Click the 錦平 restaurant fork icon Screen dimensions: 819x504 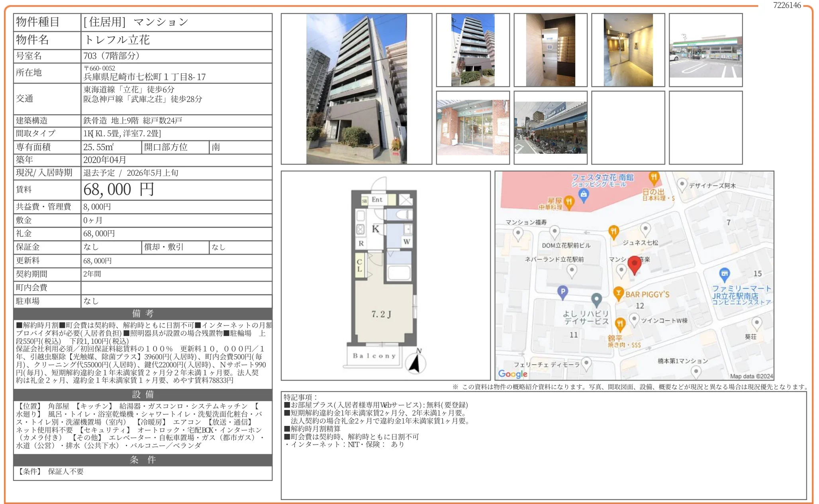[x=620, y=324]
